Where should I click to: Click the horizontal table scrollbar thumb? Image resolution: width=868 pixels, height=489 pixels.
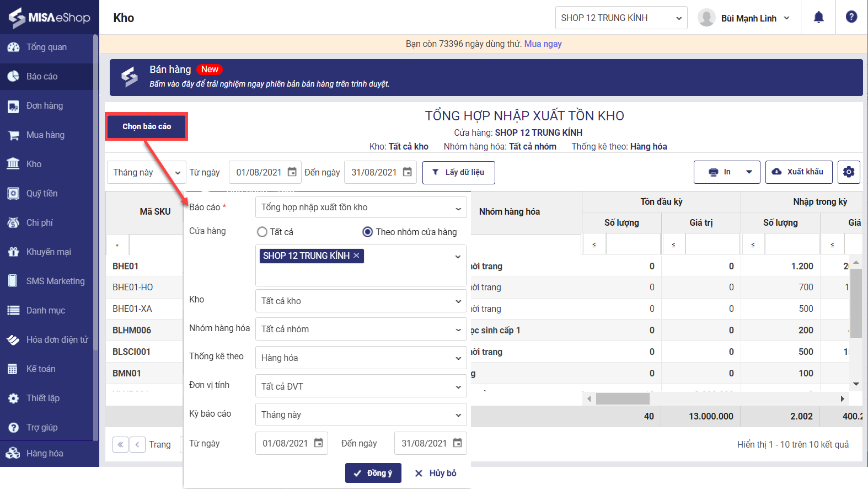623,398
